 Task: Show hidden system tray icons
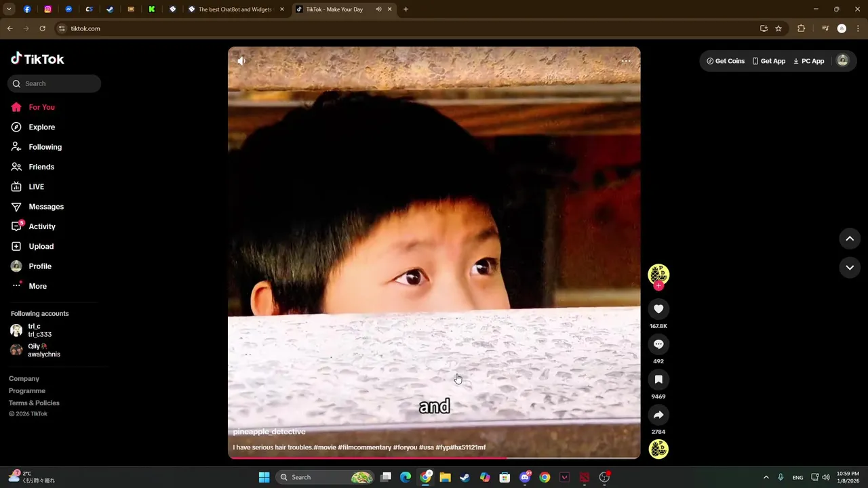[x=766, y=477]
